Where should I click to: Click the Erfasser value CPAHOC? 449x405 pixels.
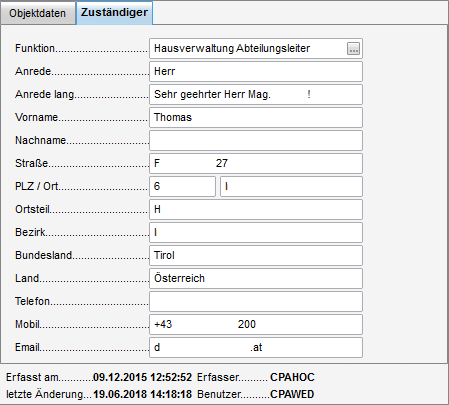coord(292,377)
